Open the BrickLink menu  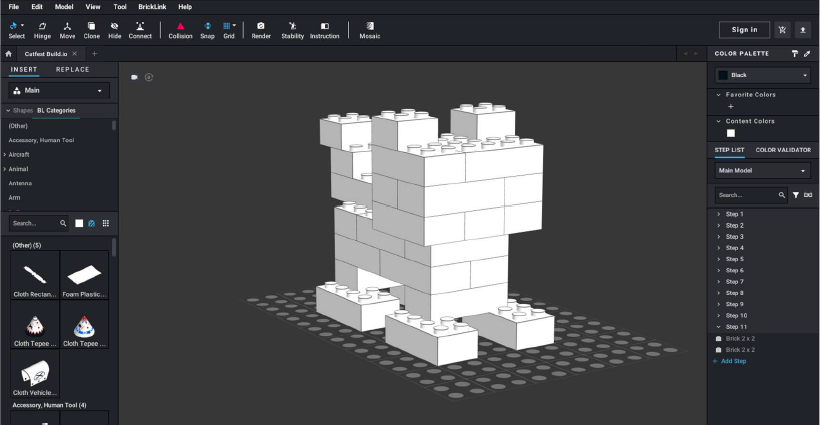pos(152,7)
